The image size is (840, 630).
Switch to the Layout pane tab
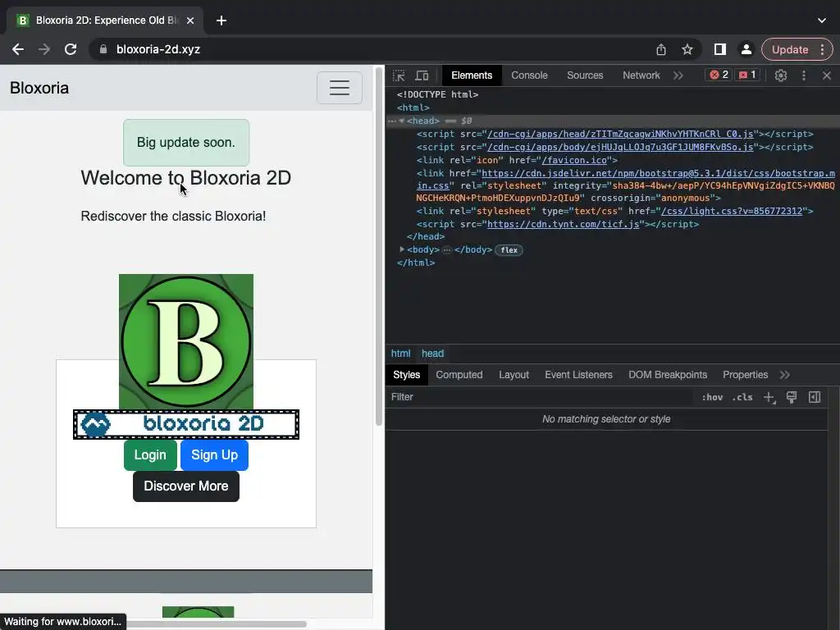(x=514, y=375)
